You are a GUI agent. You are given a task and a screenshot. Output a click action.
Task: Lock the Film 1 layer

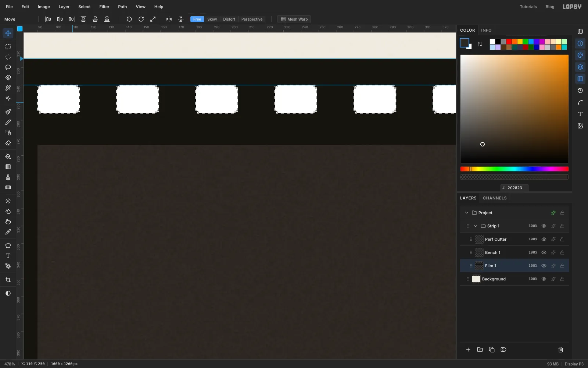pyautogui.click(x=562, y=266)
